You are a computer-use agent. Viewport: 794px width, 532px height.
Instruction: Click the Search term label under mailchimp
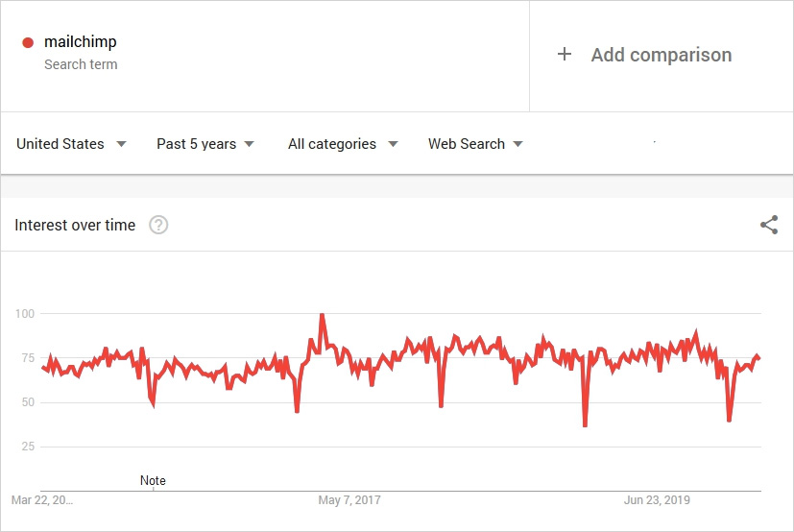(x=81, y=64)
